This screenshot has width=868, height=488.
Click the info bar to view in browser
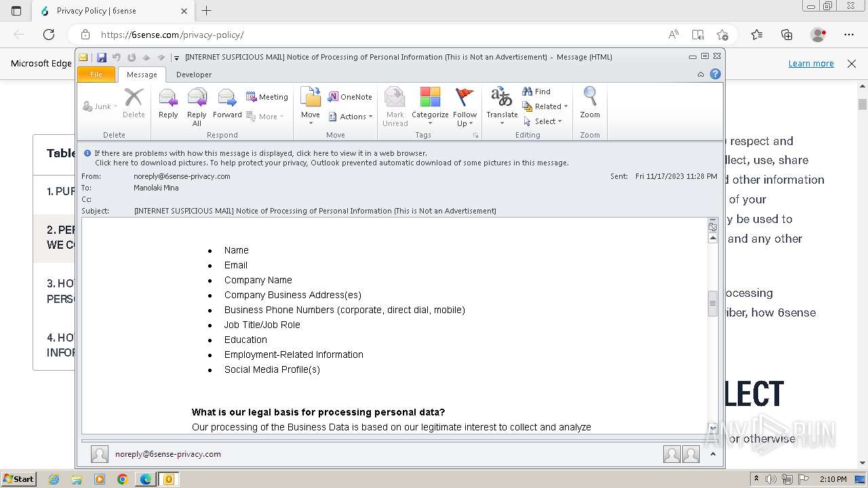(x=260, y=153)
